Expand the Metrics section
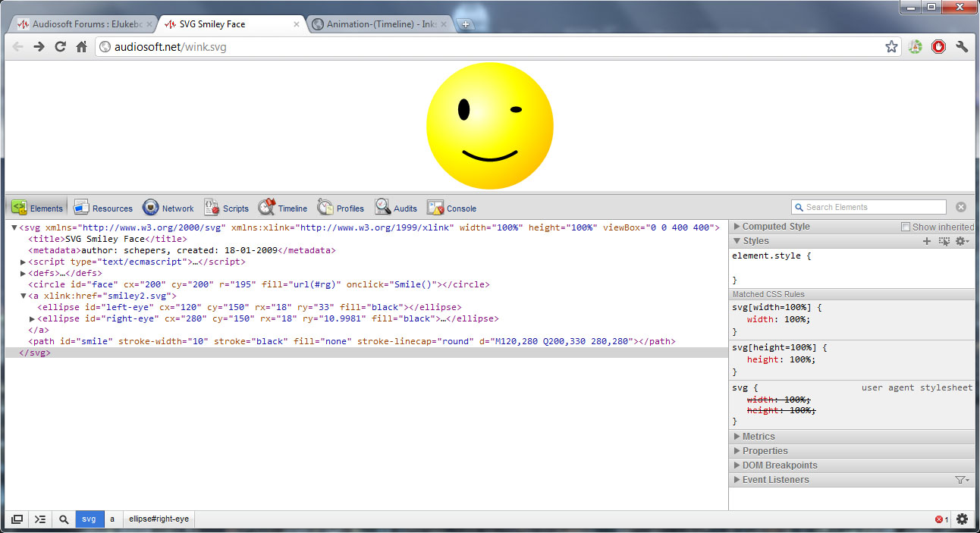 point(758,437)
